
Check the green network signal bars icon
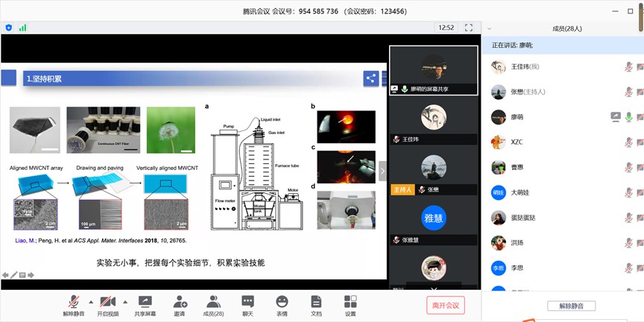point(22,28)
